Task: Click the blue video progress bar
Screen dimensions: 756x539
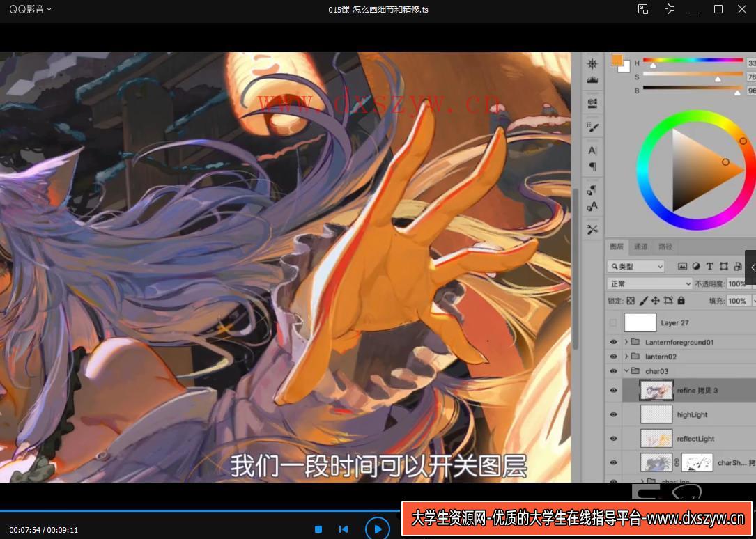Action: (200, 510)
